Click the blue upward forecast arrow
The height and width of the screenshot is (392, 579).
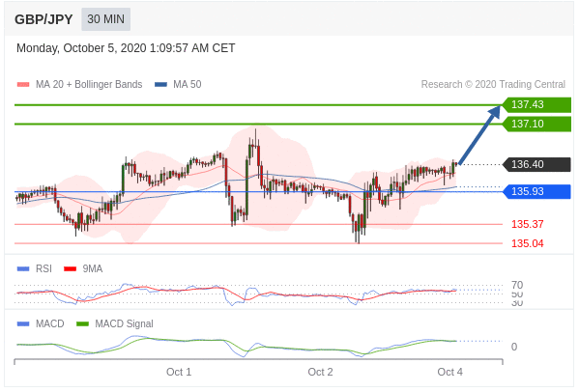click(479, 135)
